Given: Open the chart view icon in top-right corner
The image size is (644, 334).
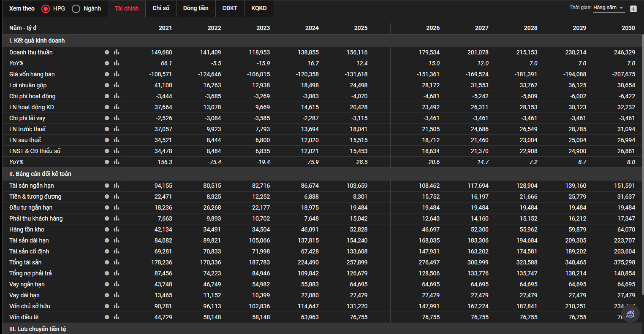Looking at the screenshot, I should pos(633,8).
